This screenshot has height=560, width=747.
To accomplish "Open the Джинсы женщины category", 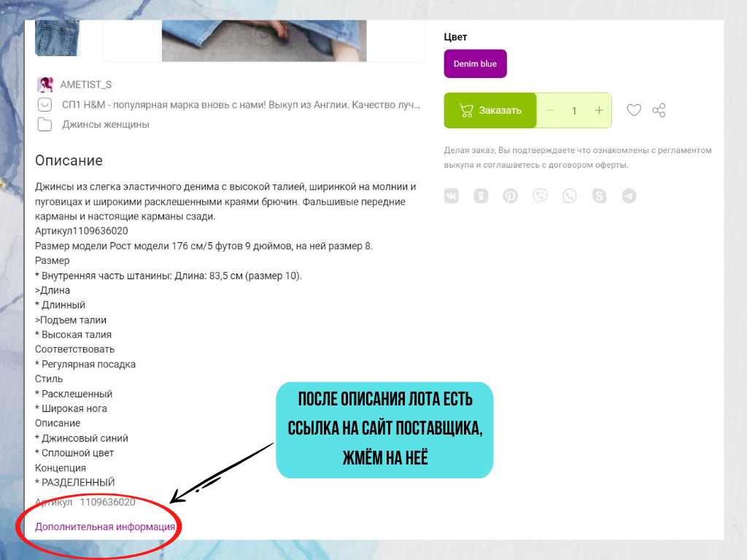I will pyautogui.click(x=105, y=125).
